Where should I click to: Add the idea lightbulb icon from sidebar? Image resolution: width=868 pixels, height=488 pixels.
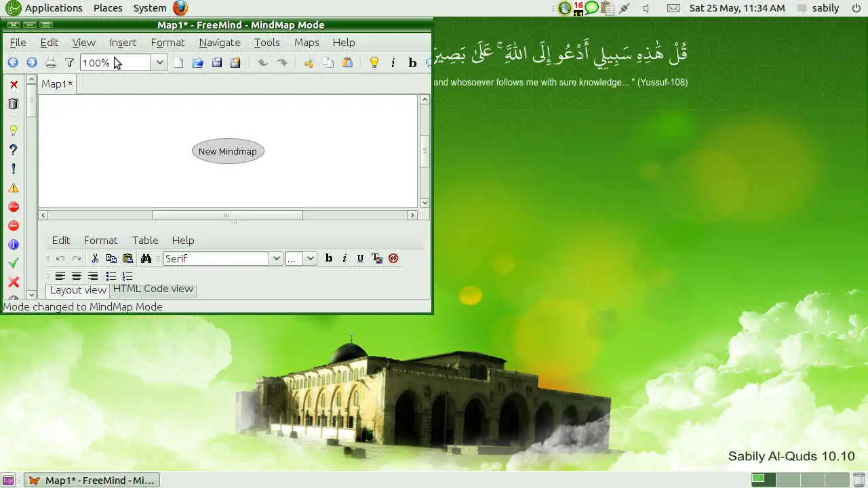pos(14,131)
